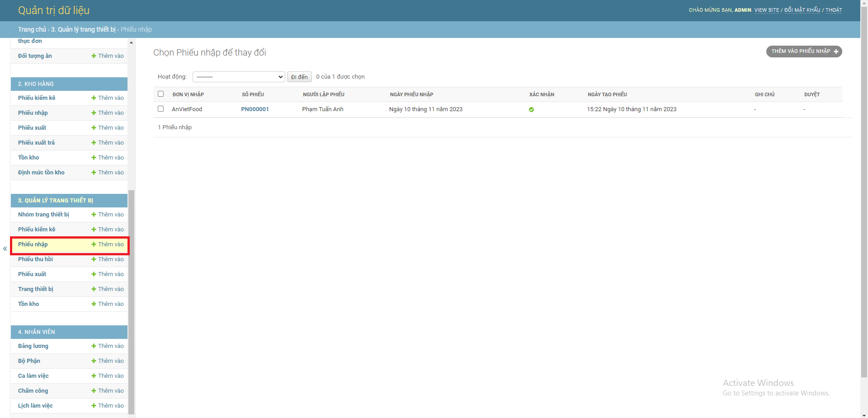The height and width of the screenshot is (418, 868).
Task: Click the plus icon beside Chấm công
Action: tap(93, 390)
